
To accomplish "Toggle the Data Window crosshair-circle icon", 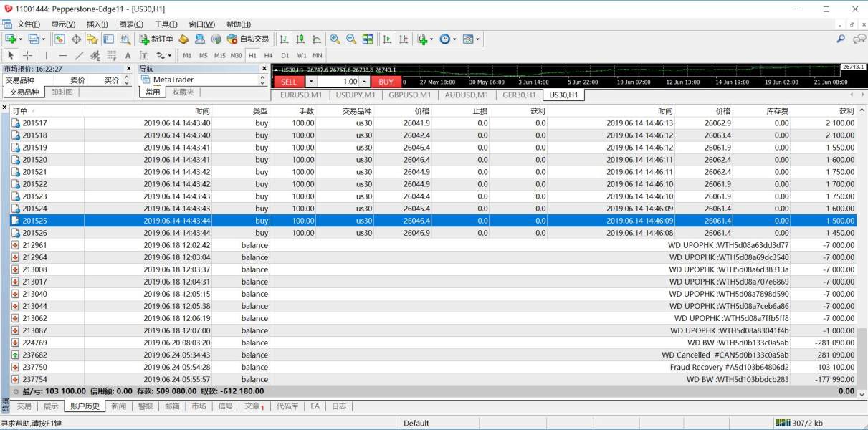I will tap(76, 39).
